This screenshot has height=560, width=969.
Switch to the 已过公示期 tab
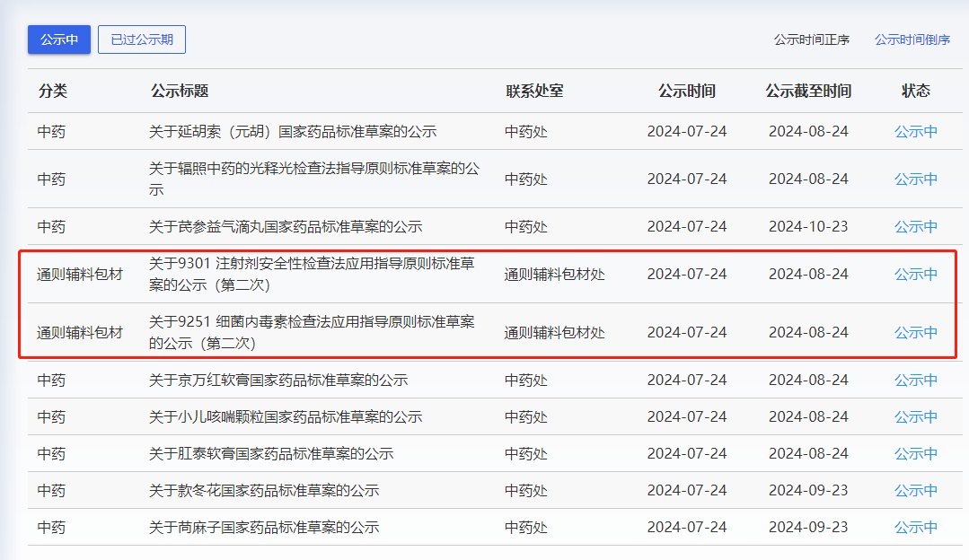141,39
